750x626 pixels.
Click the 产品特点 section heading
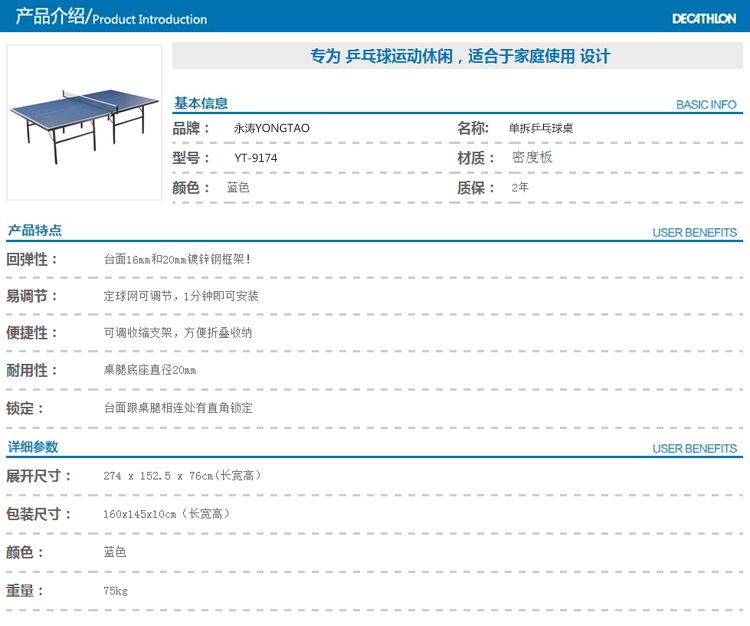pyautogui.click(x=34, y=231)
